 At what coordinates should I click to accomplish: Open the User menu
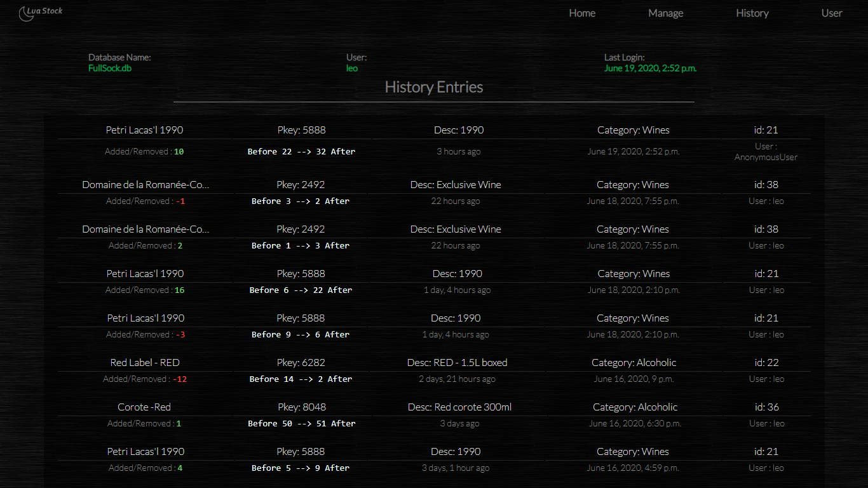(x=831, y=13)
